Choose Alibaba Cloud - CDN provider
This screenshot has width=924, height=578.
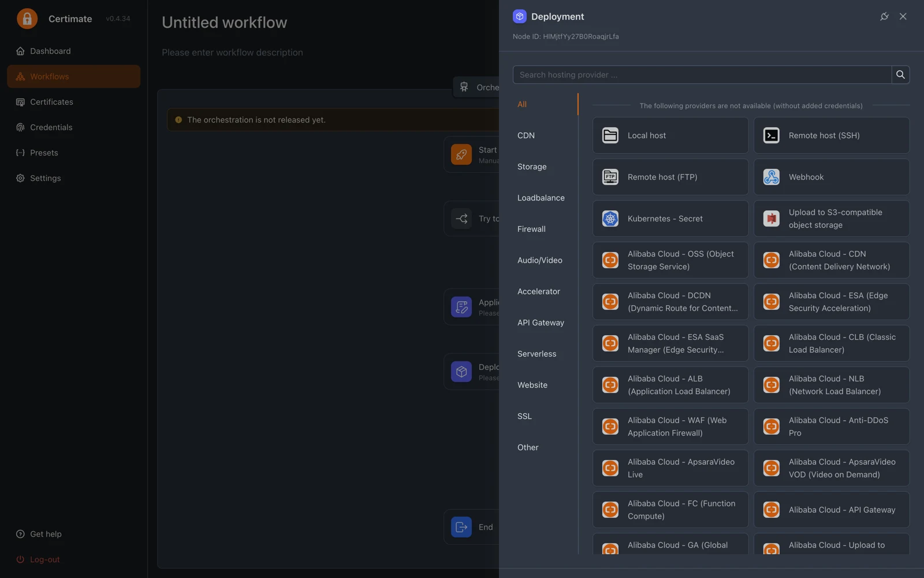pyautogui.click(x=832, y=260)
